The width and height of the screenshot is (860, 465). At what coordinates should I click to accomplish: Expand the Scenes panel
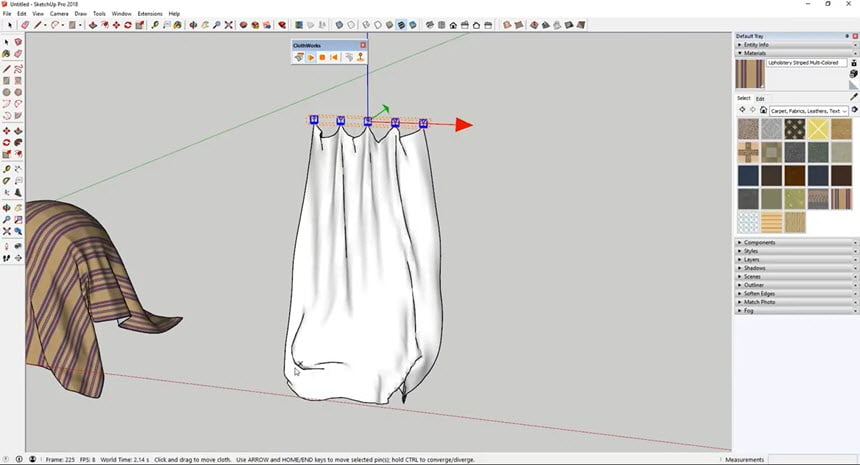(796, 276)
